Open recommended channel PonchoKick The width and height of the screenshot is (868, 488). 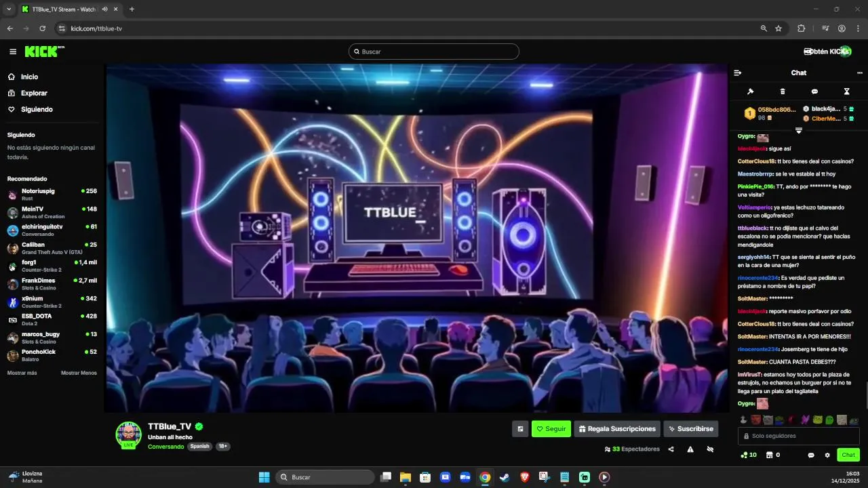tap(52, 355)
